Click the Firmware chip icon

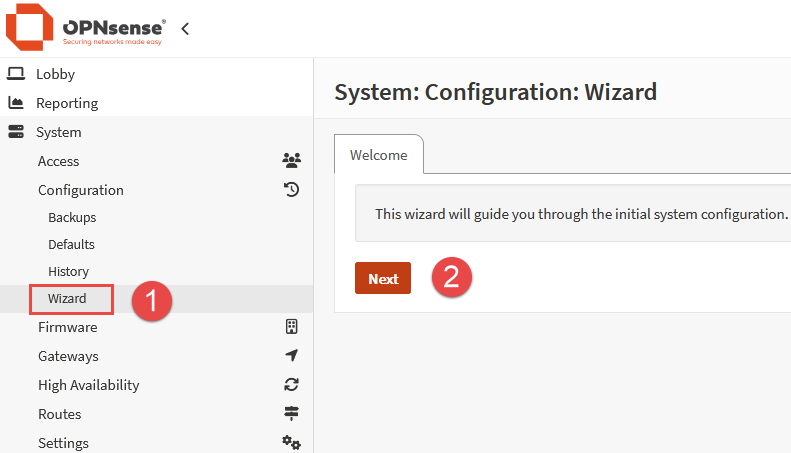291,327
